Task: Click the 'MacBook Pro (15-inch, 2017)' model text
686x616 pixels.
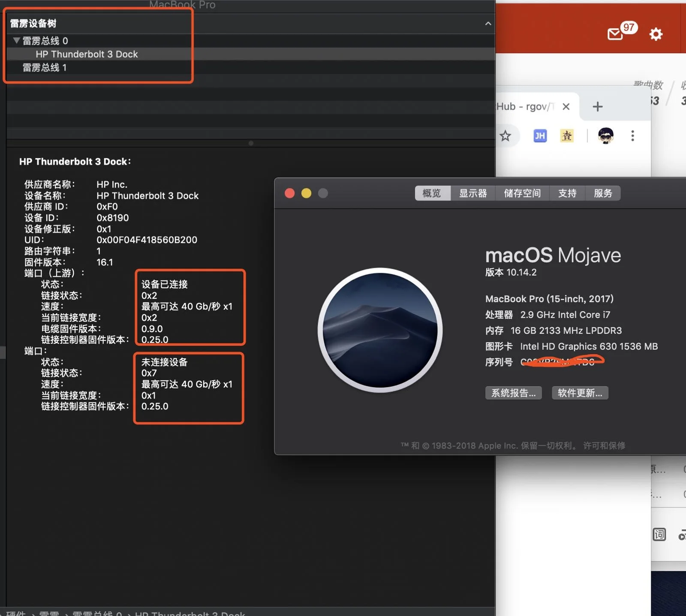Action: click(549, 299)
